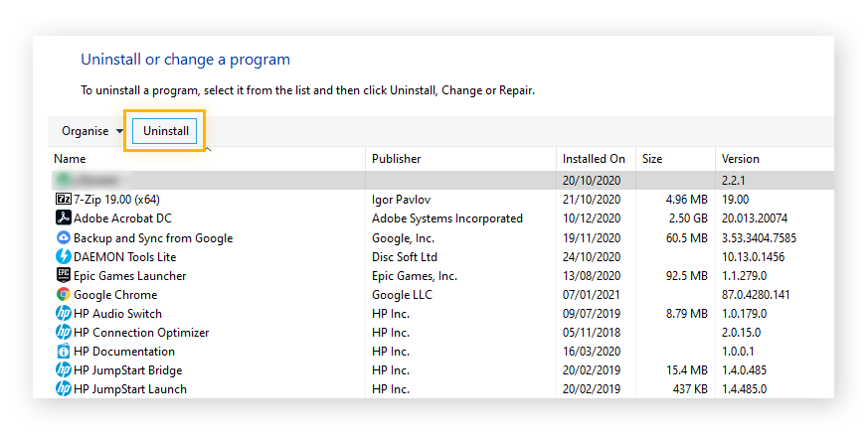Select the HP Documentation info icon
868x435 pixels.
(x=63, y=352)
